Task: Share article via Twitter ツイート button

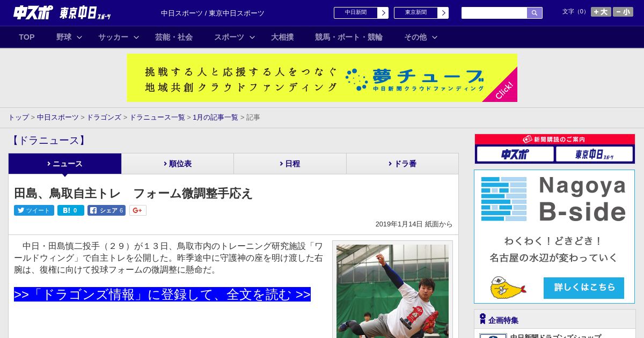Action: click(34, 210)
